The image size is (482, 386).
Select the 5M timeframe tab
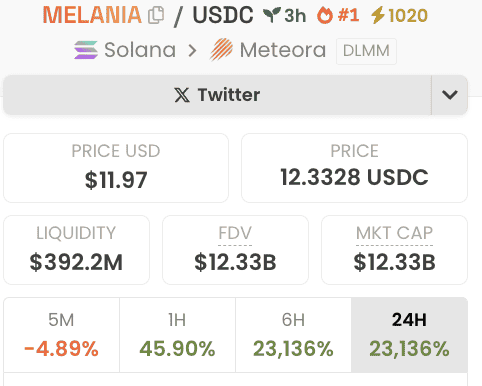tap(61, 335)
